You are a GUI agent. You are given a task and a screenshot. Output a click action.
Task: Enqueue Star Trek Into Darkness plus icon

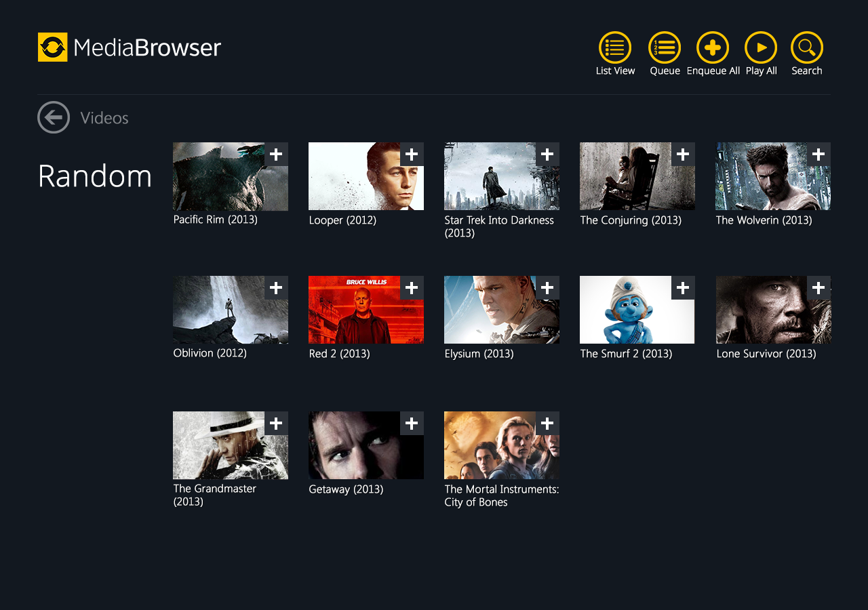click(x=547, y=155)
